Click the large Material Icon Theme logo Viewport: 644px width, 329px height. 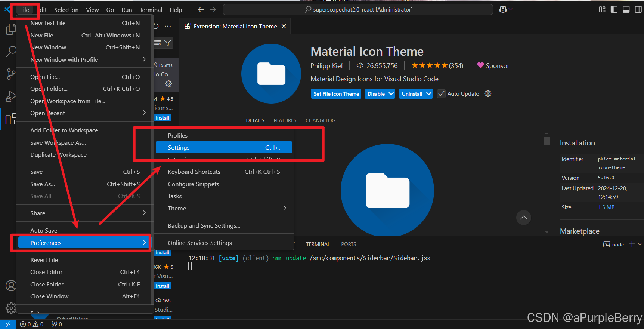[271, 74]
